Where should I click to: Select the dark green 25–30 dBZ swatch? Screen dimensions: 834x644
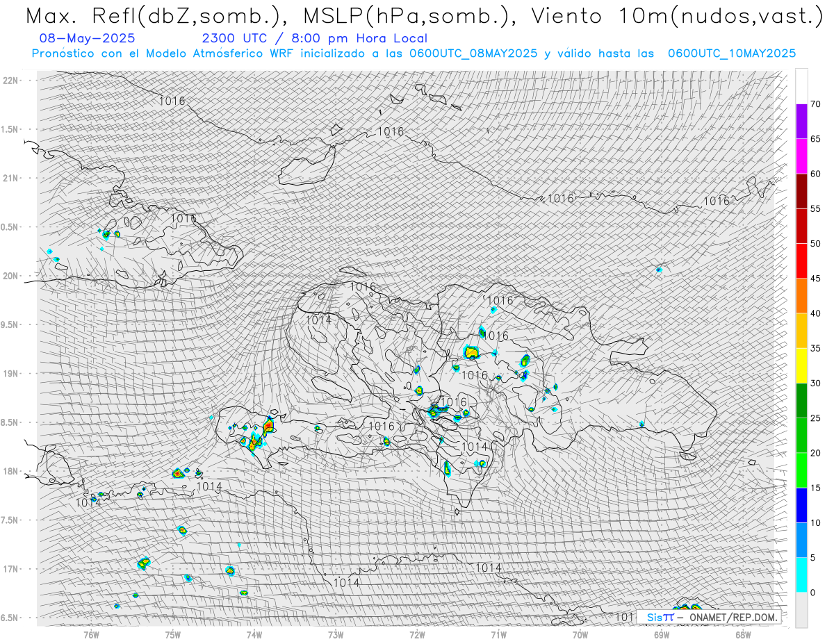801,401
